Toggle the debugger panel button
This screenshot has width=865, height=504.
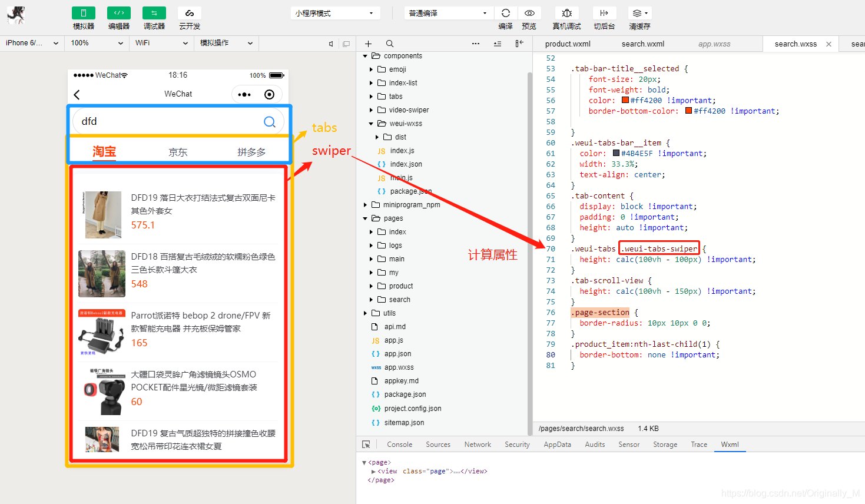tap(154, 13)
